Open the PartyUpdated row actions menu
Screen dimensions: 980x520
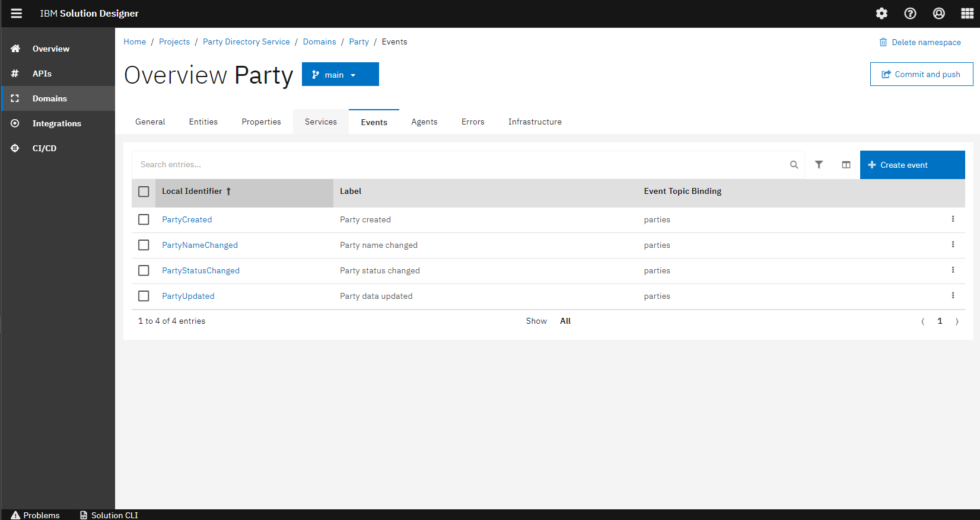coord(953,295)
